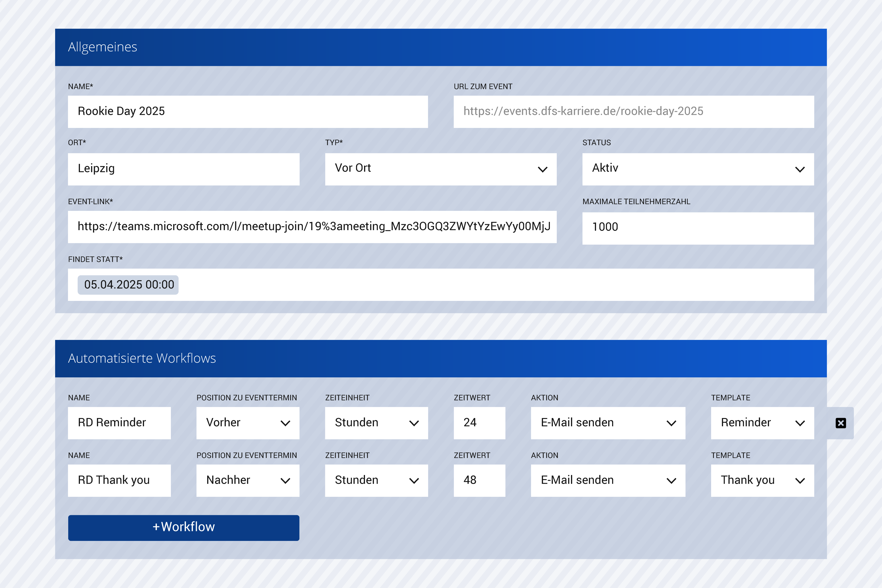Open the Reminder template dropdown
The width and height of the screenshot is (882, 588).
tap(762, 423)
